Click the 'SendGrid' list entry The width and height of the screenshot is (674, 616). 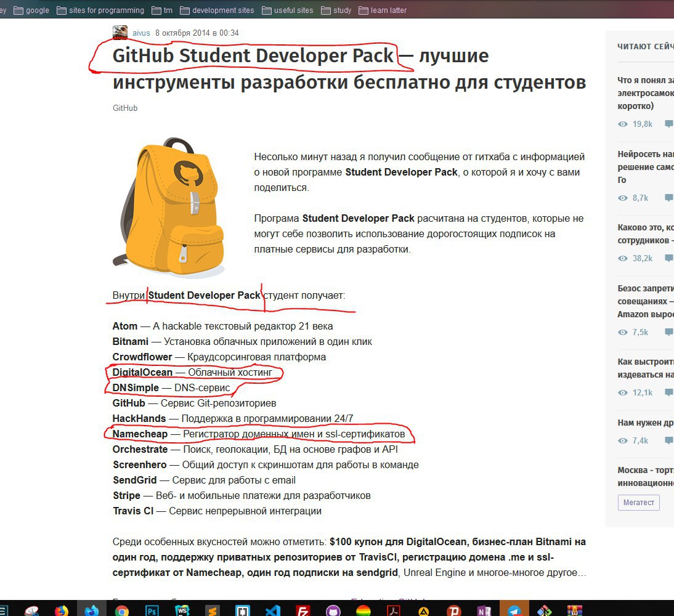[204, 480]
